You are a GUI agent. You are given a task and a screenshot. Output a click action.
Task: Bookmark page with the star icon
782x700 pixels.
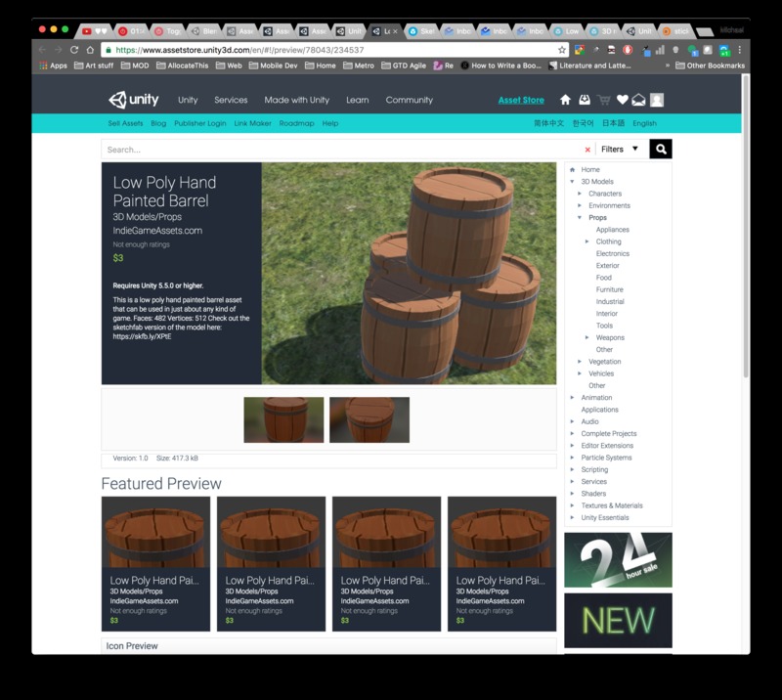point(562,50)
